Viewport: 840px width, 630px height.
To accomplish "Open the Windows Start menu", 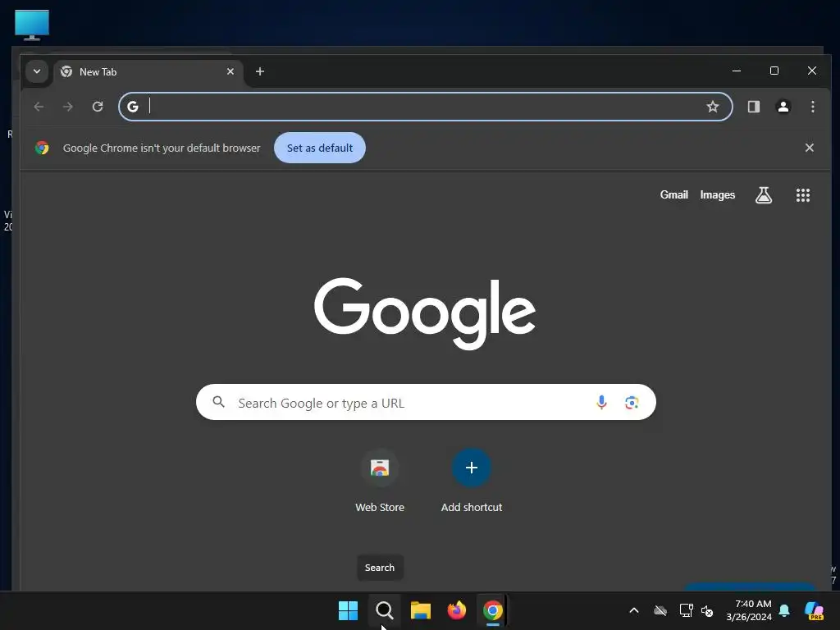I will 348,610.
